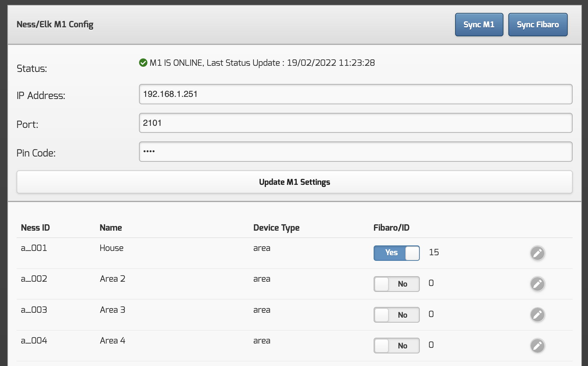Click the Ness/Elk M1 Config title
This screenshot has width=588, height=366.
coord(55,24)
